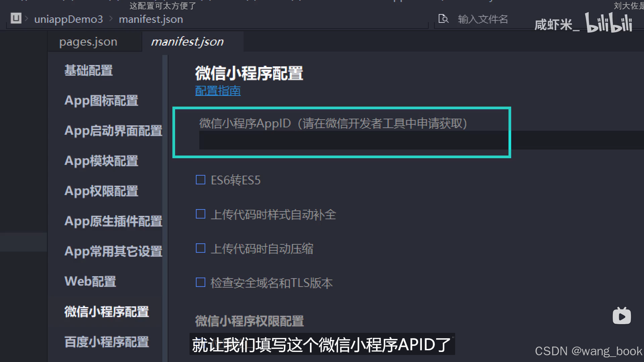This screenshot has width=644, height=362.
Task: Go to App原生插件配置 section
Action: click(x=113, y=221)
